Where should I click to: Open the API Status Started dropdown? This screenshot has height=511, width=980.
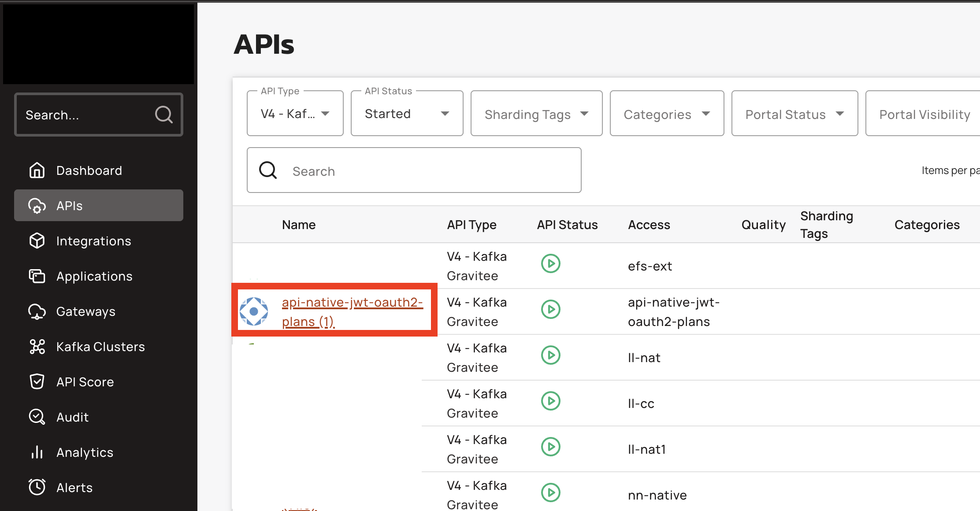coord(407,114)
